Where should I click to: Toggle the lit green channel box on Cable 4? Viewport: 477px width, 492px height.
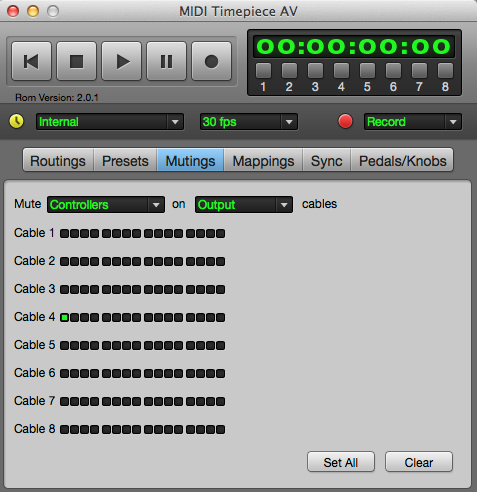pos(64,317)
